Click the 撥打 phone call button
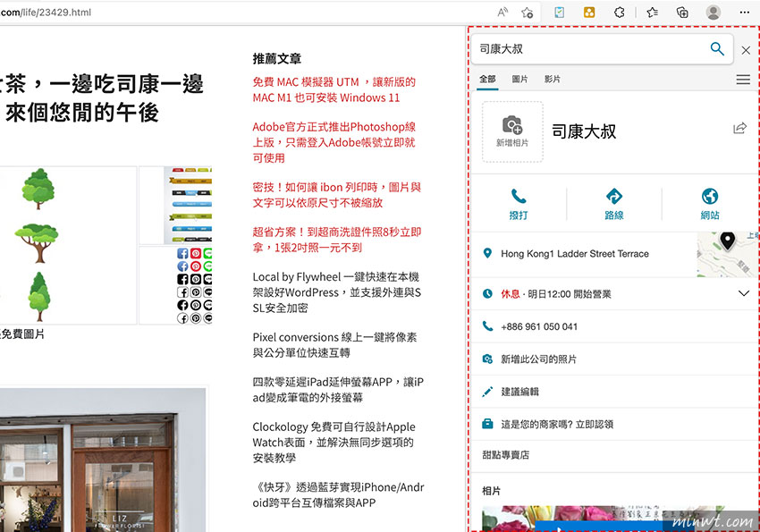 [x=518, y=204]
